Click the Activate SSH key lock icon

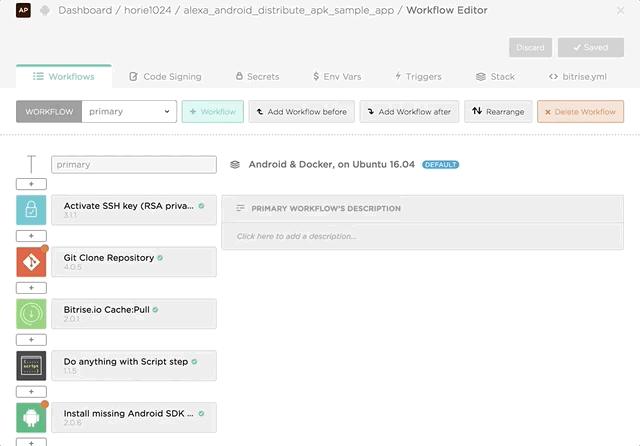[31, 210]
